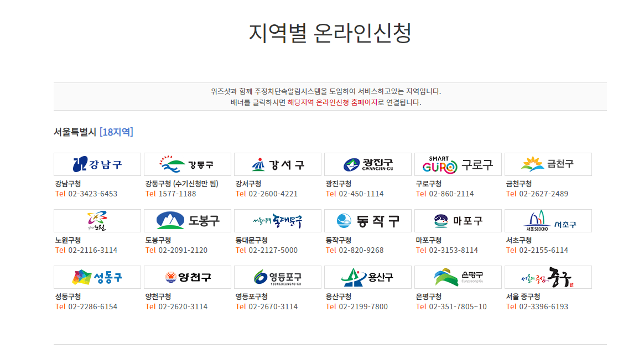Viewport: 644px width, 348px height.
Task: Select phone number 02-2127-5000
Action: (x=273, y=250)
